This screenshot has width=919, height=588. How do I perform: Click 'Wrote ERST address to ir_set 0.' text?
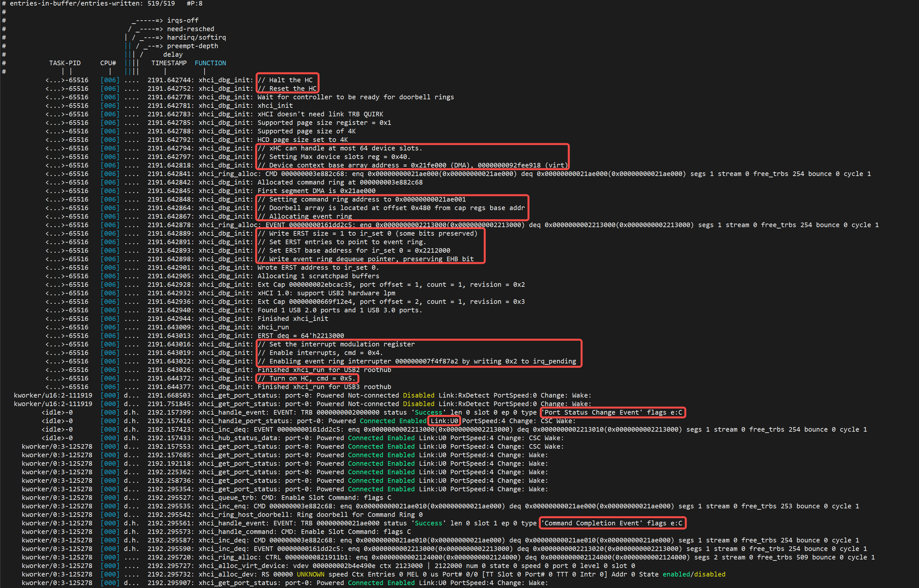pos(318,268)
